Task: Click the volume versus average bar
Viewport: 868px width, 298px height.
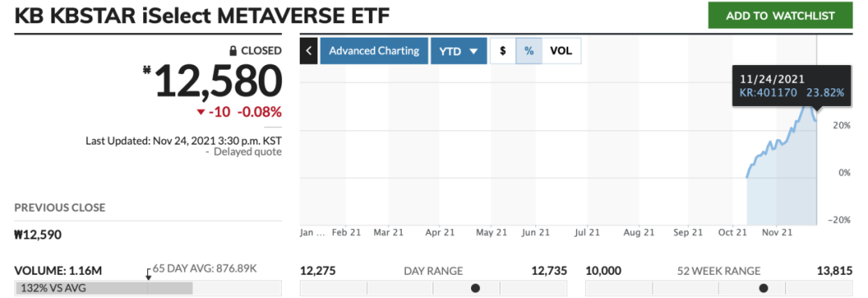Action: (148, 288)
